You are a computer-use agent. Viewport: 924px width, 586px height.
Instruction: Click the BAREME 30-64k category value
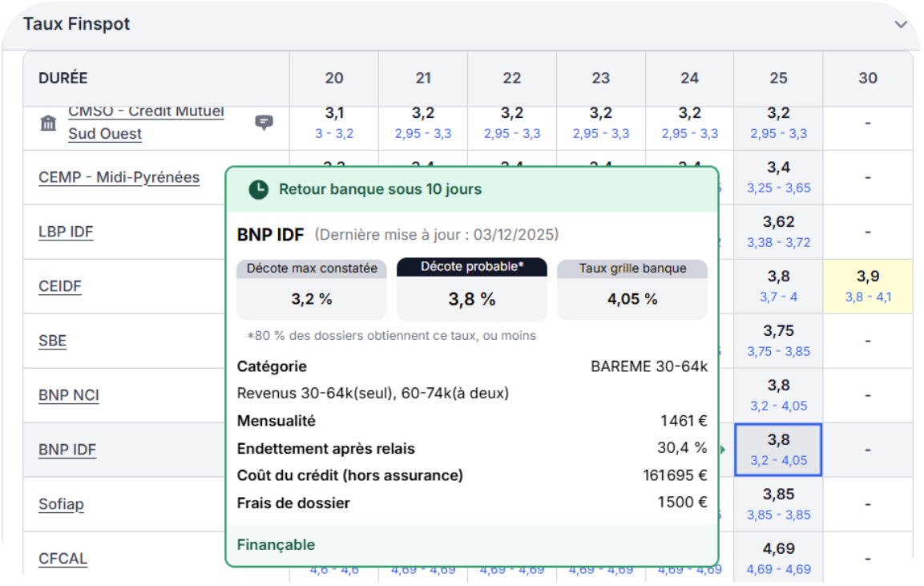click(x=649, y=366)
